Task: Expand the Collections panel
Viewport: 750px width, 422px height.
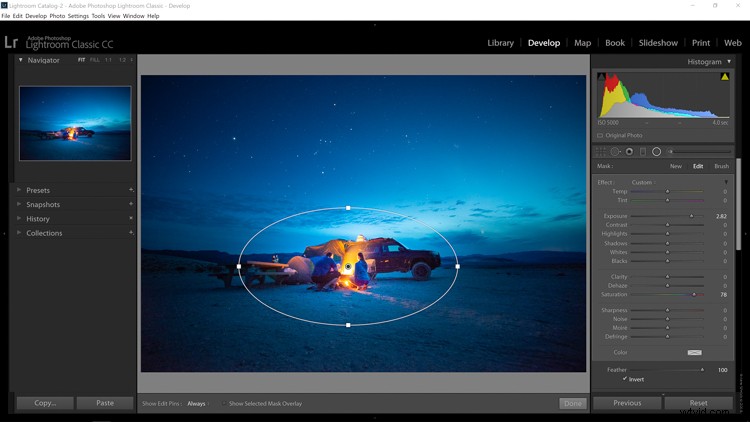Action: (19, 233)
